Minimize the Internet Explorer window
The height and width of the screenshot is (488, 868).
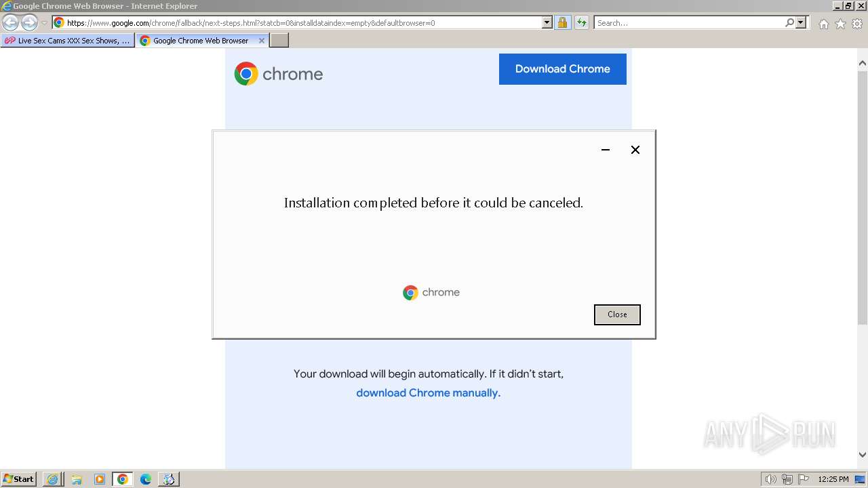tap(837, 5)
